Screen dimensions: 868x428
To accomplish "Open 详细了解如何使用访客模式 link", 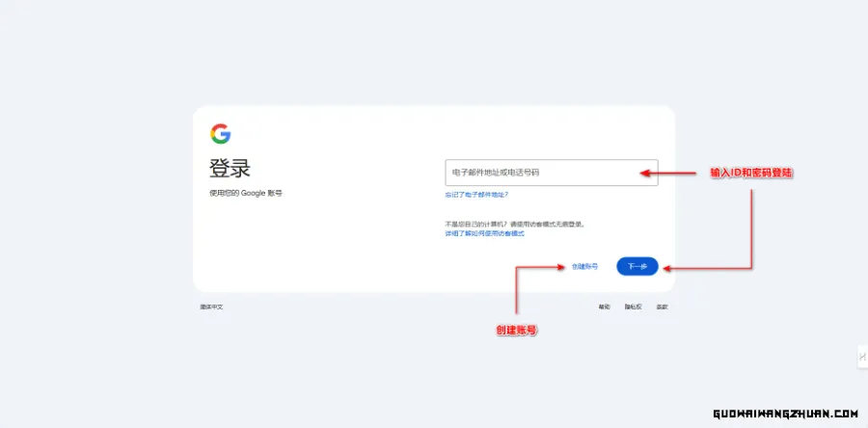I will point(485,233).
